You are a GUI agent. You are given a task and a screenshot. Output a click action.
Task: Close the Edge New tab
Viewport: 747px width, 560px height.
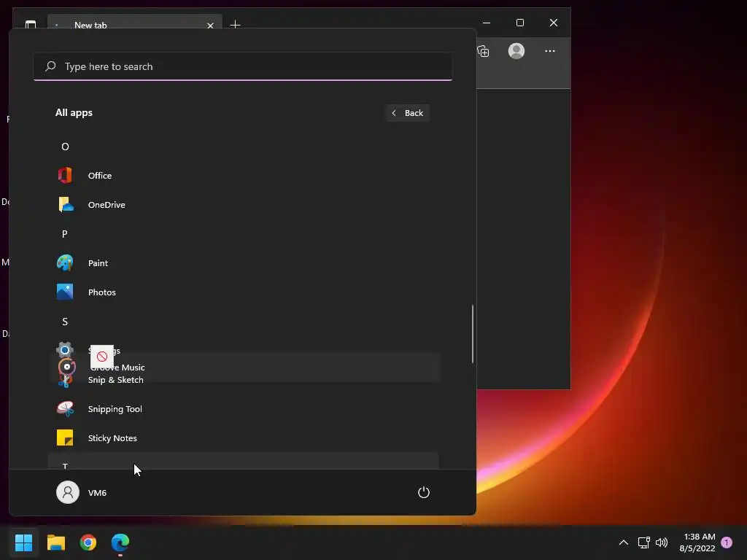tap(210, 26)
